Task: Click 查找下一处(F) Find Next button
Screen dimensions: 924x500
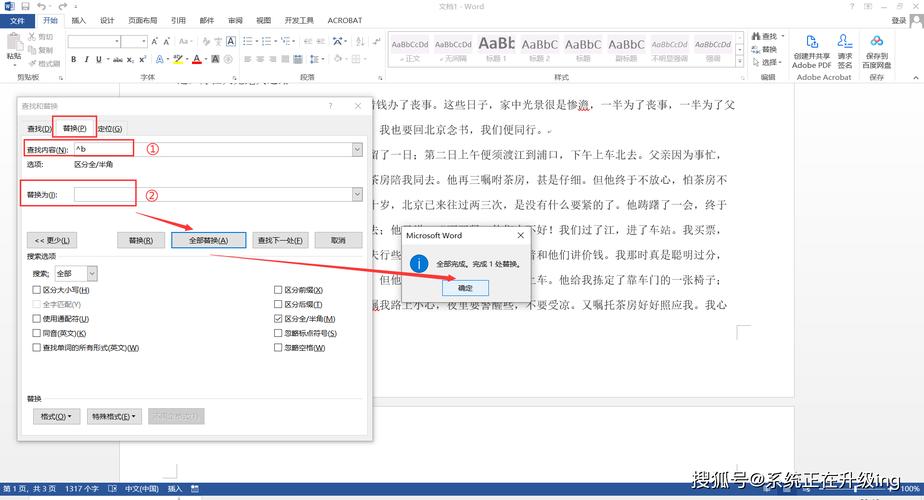Action: click(x=280, y=241)
